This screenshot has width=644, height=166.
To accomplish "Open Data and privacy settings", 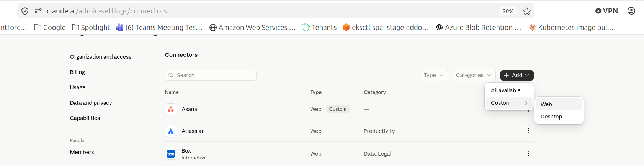I will (91, 103).
